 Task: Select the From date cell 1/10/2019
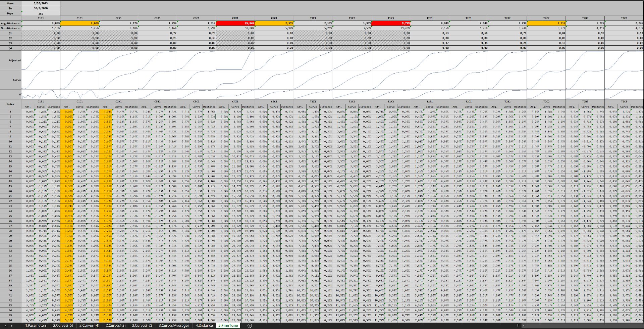tap(41, 3)
